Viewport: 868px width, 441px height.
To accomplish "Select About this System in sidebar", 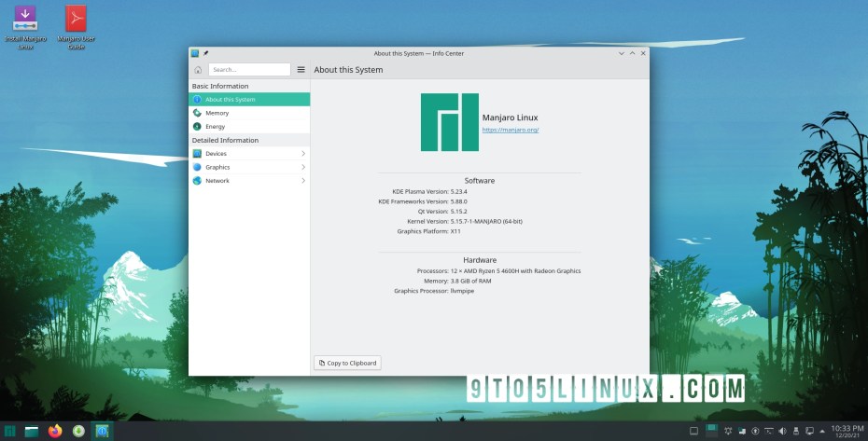I will pos(249,100).
